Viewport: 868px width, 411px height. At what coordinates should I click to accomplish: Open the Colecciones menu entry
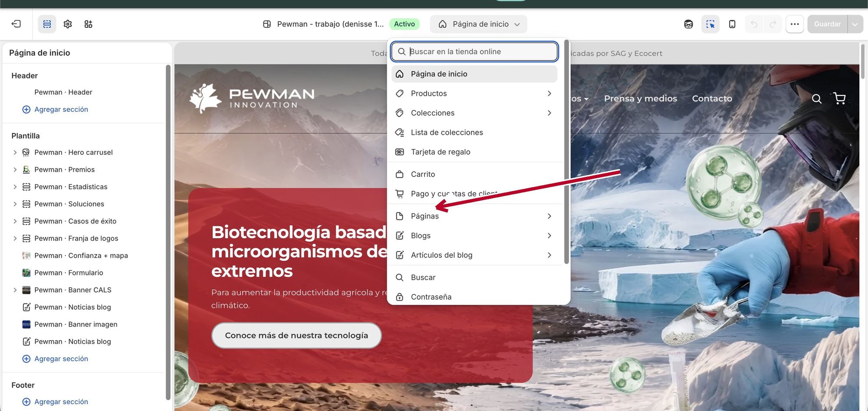[x=474, y=113]
